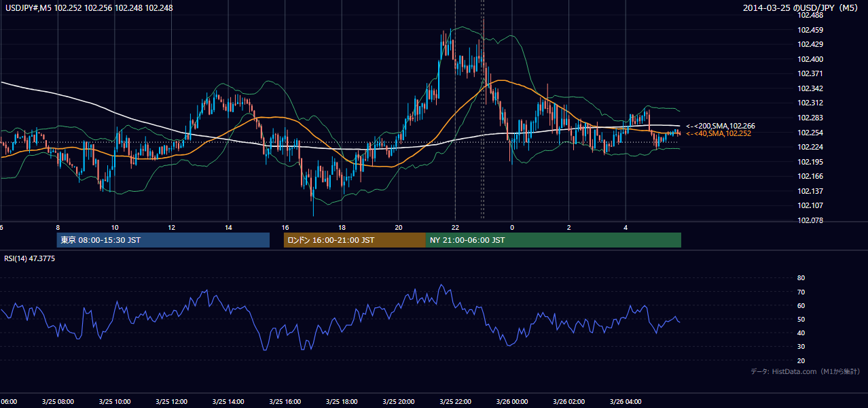Viewport: 868px width, 408px height.
Task: Click hour tick 22 under the price chart
Action: pyautogui.click(x=456, y=227)
